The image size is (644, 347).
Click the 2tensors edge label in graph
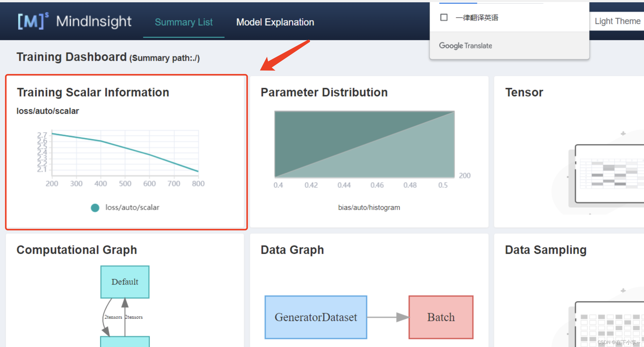pos(113,317)
